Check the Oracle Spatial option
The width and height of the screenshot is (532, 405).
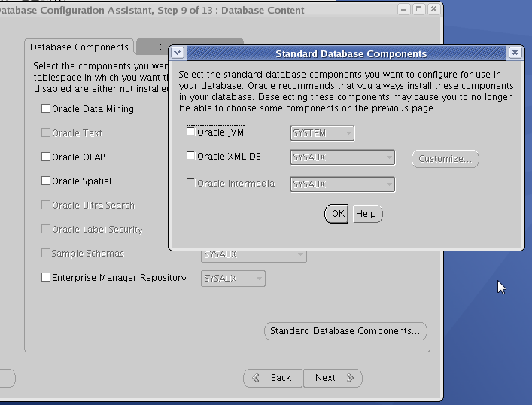46,181
